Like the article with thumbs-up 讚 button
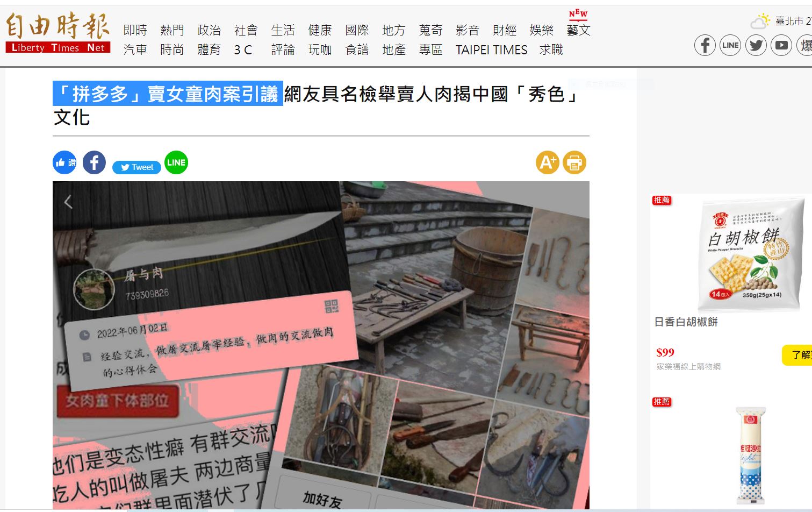Viewport: 812px width, 512px height. point(64,162)
